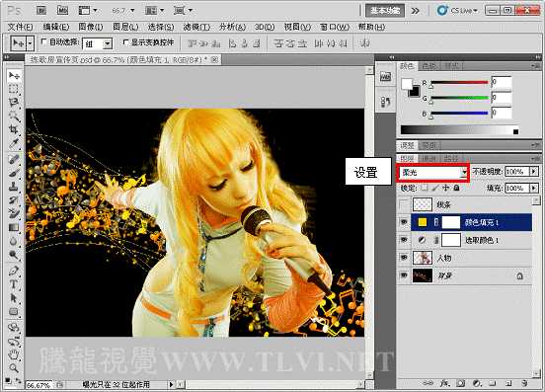
Task: Select the Zoom tool
Action: 14,367
